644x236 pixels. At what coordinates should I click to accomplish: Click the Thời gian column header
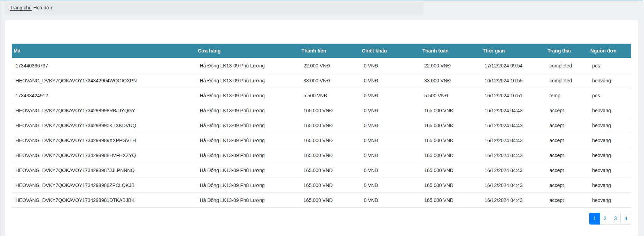[493, 51]
